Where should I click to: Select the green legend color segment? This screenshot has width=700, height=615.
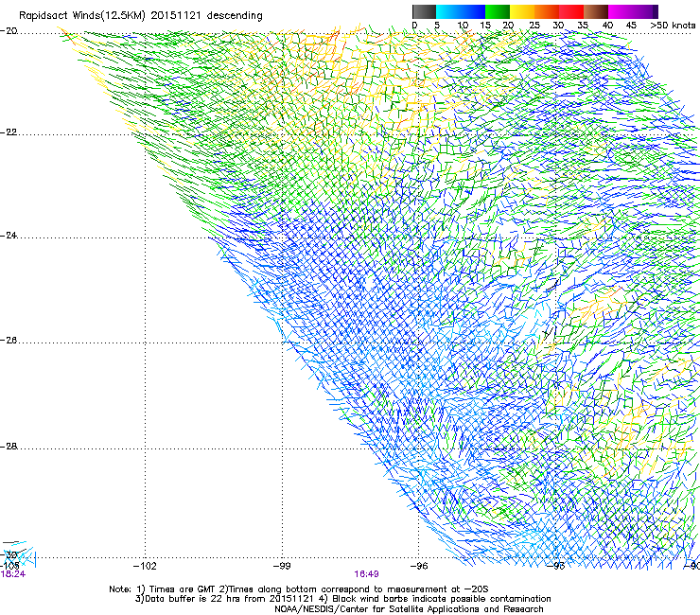498,11
